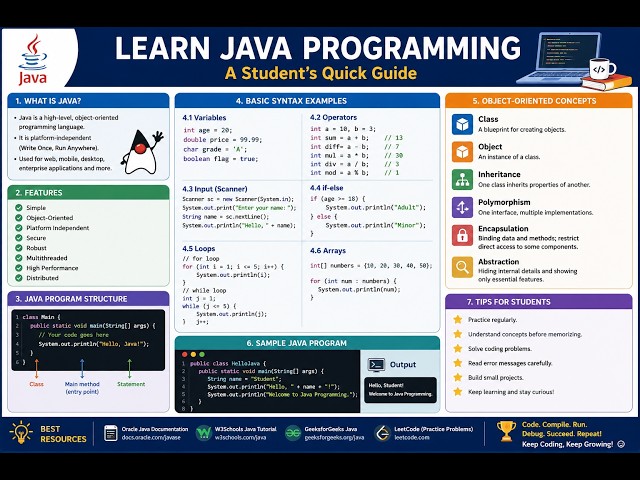Click the Keep Coding, Keep Growing! text
This screenshot has width=640, height=480.
[x=567, y=444]
